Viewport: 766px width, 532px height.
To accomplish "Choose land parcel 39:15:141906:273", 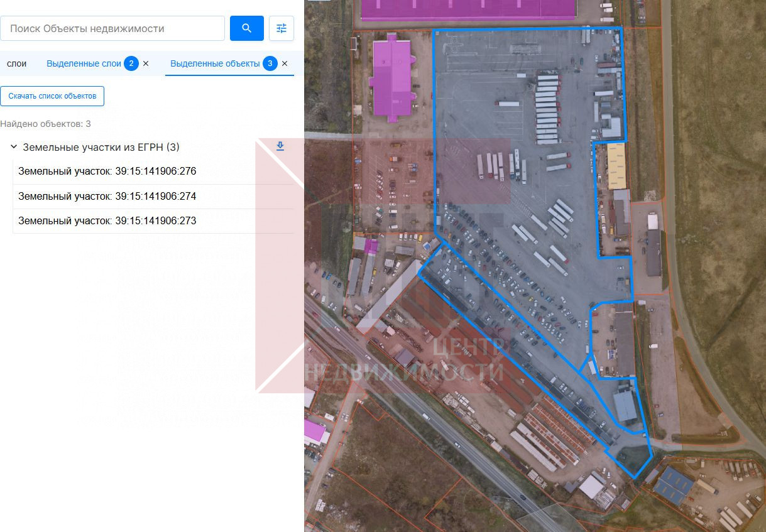I will coord(107,221).
